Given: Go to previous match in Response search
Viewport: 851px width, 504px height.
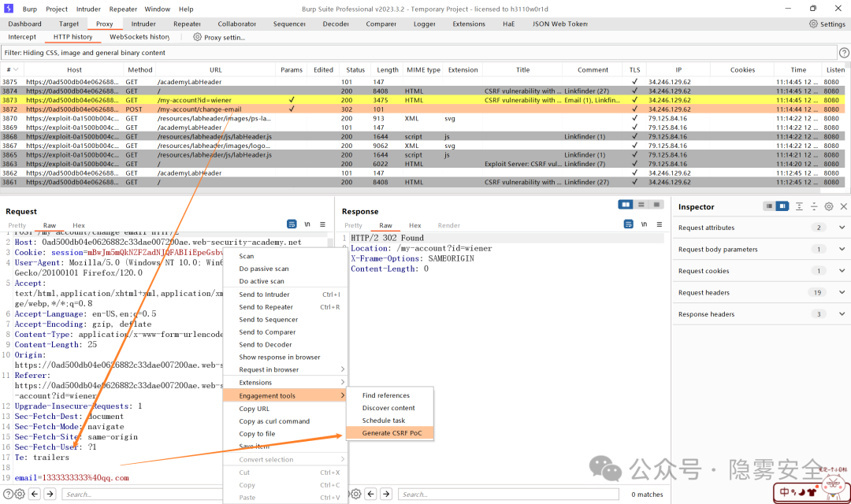Looking at the screenshot, I should (370, 494).
